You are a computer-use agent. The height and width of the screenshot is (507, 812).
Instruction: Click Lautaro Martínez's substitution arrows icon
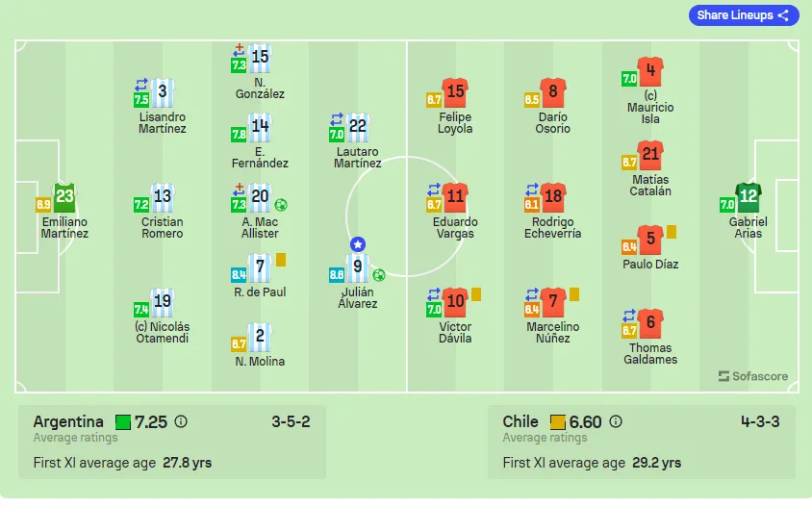coord(337,119)
